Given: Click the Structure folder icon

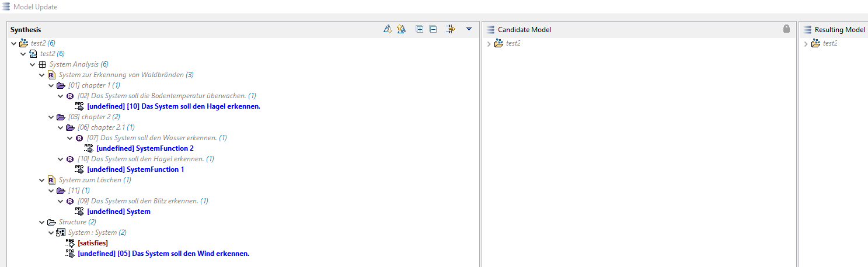Looking at the screenshot, I should [x=51, y=222].
